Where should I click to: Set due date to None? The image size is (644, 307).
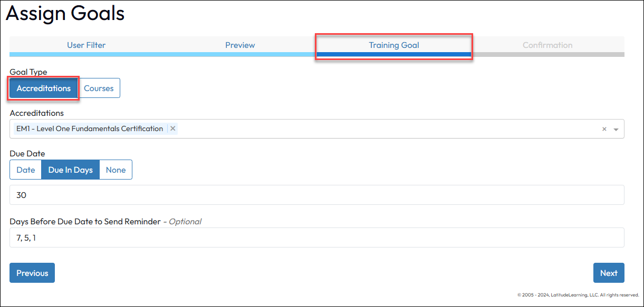(116, 170)
